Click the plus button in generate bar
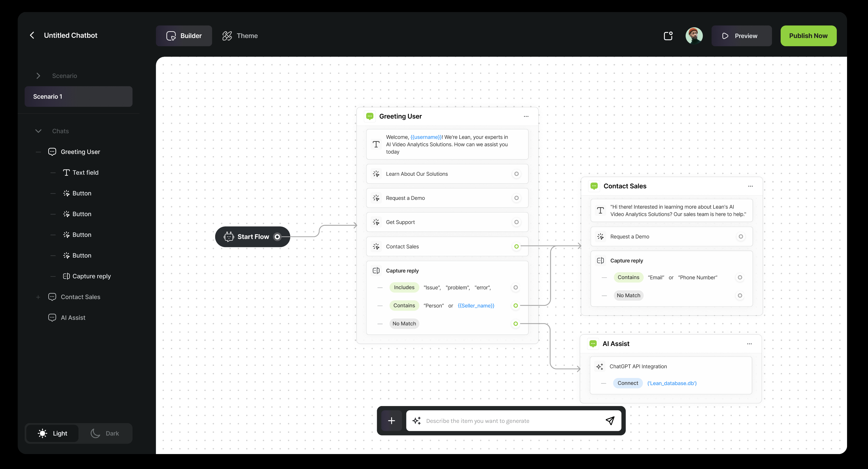868x469 pixels. (x=391, y=420)
